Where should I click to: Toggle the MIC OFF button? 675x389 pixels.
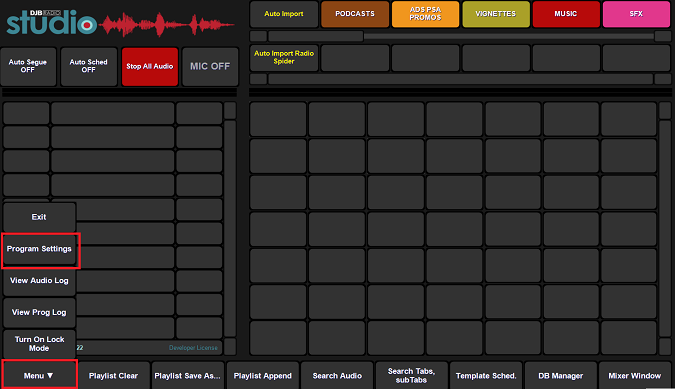coord(210,66)
